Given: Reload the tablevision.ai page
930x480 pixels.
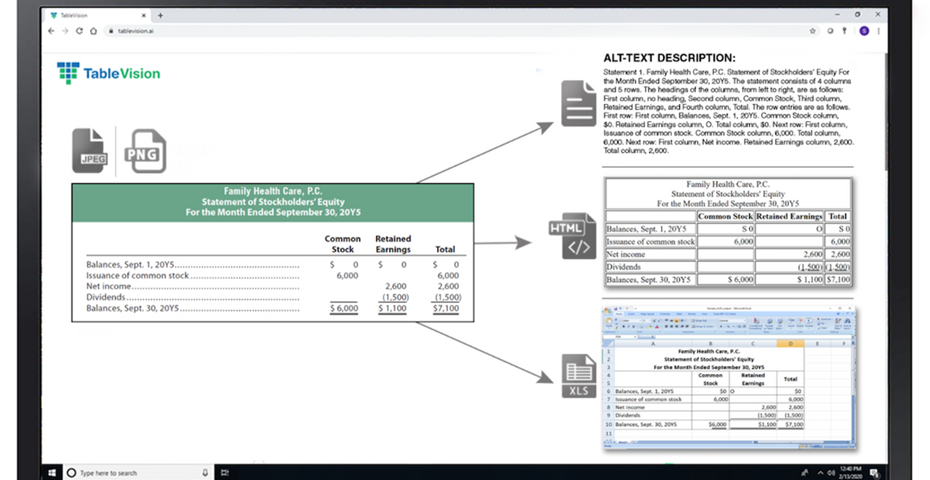Looking at the screenshot, I should [x=79, y=31].
